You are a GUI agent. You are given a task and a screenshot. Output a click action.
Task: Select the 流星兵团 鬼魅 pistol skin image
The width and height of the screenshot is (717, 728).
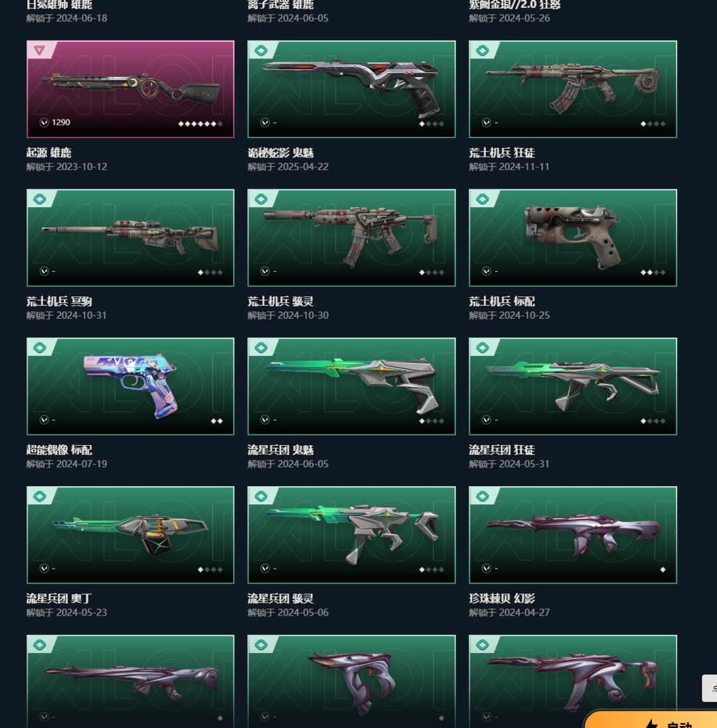coord(351,387)
